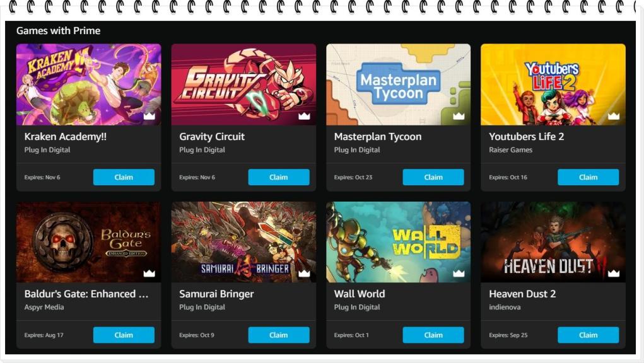Claim Youtubers Life 2 by Raiser Games
Image resolution: width=644 pixels, height=363 pixels.
588,177
